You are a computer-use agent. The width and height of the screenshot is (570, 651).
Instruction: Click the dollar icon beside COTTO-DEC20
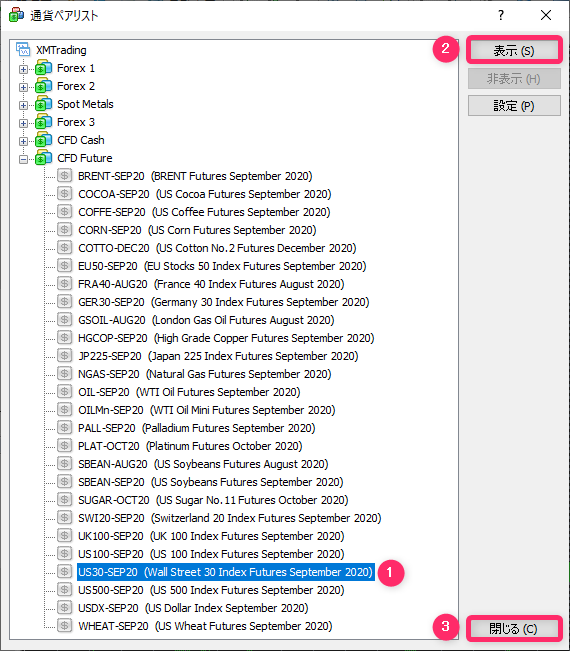click(x=64, y=248)
